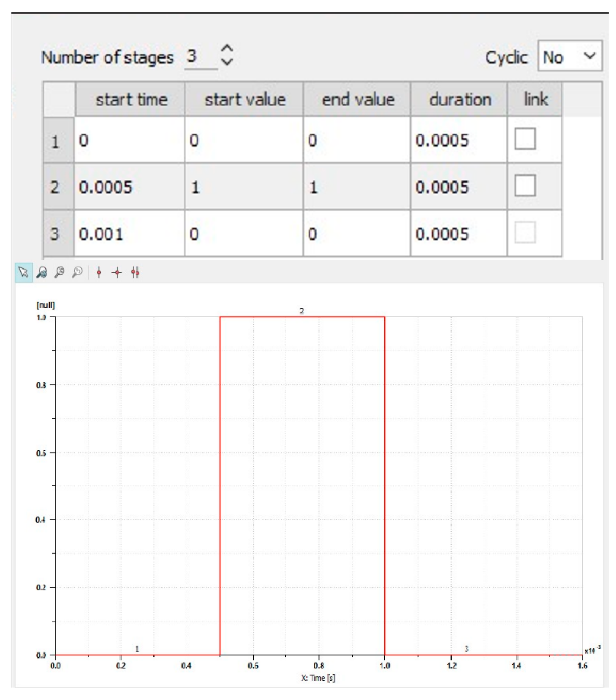Select the single cursor marker tool
This screenshot has width=616, height=700.
pos(99,272)
